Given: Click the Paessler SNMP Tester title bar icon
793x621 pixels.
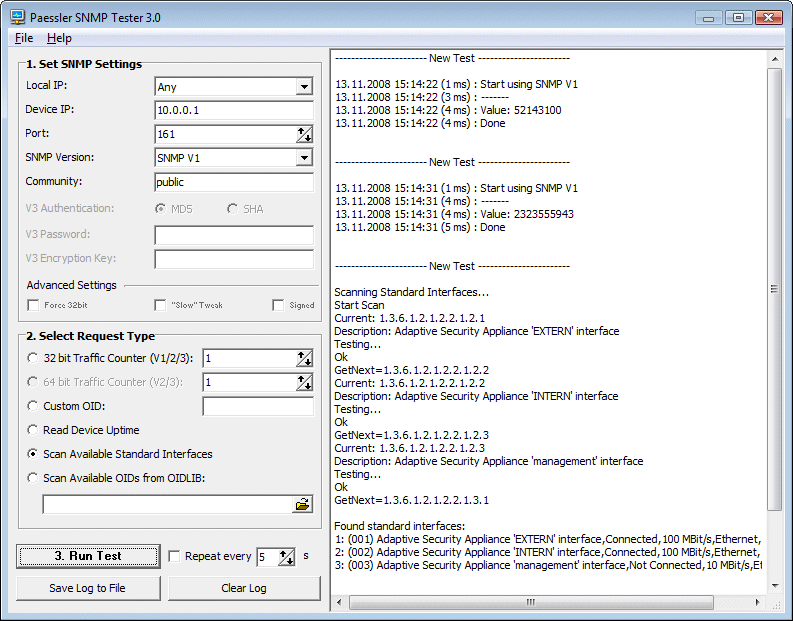Looking at the screenshot, I should pyautogui.click(x=17, y=17).
